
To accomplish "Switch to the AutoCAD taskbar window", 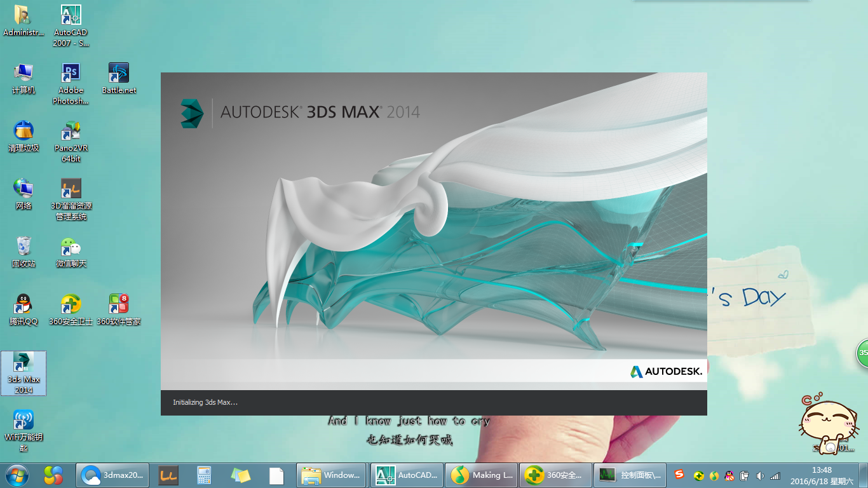I will (x=407, y=475).
